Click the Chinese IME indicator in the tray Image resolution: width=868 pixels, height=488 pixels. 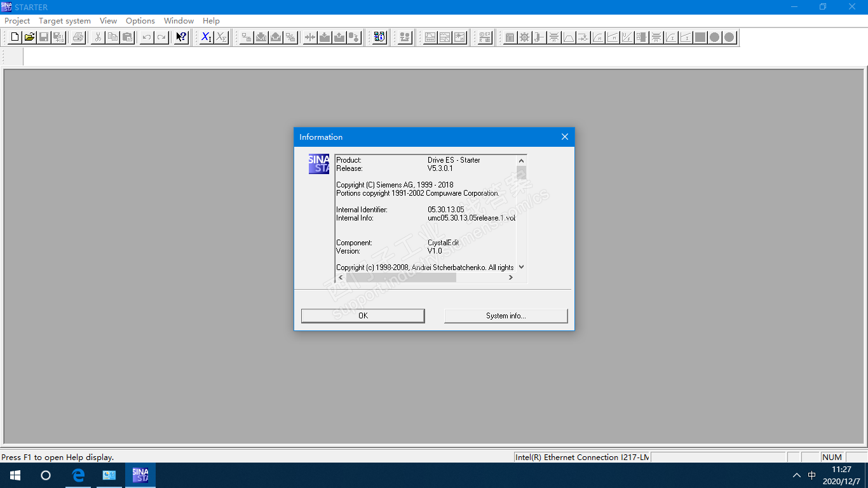(x=812, y=475)
